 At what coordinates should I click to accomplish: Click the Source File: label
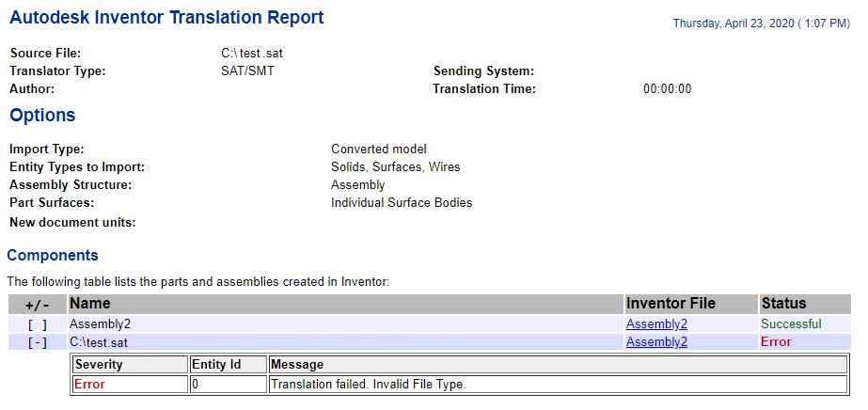[45, 54]
